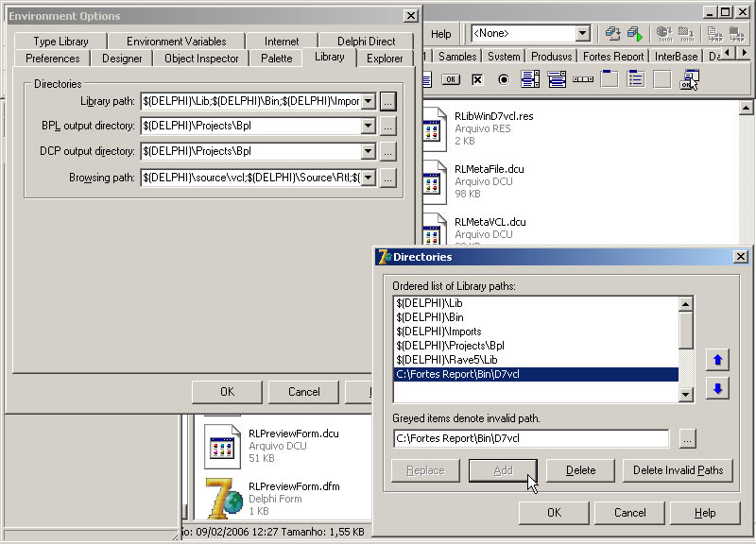This screenshot has width=756, height=544.
Task: Select the RadioGroup component in palette
Action: [x=636, y=80]
